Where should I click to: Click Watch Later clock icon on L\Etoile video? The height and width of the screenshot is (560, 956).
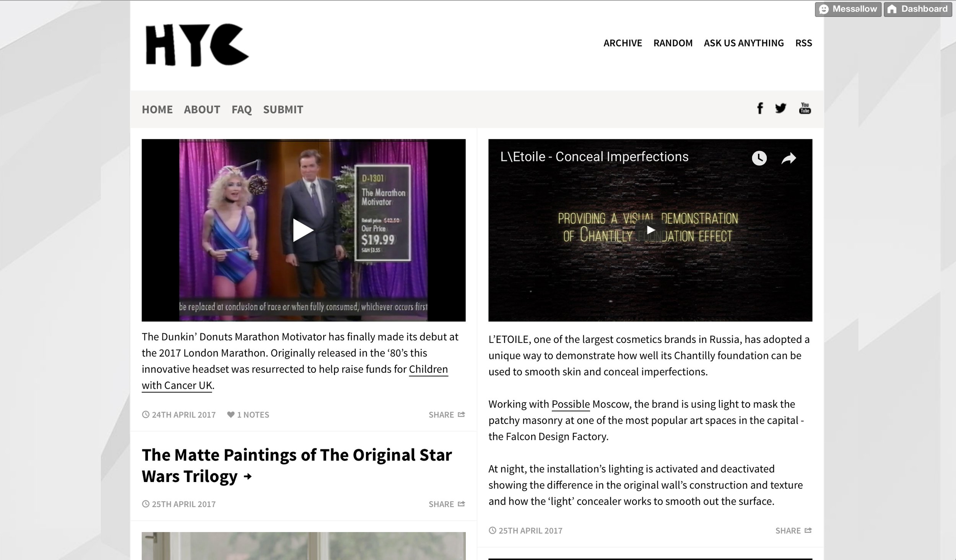(x=759, y=158)
